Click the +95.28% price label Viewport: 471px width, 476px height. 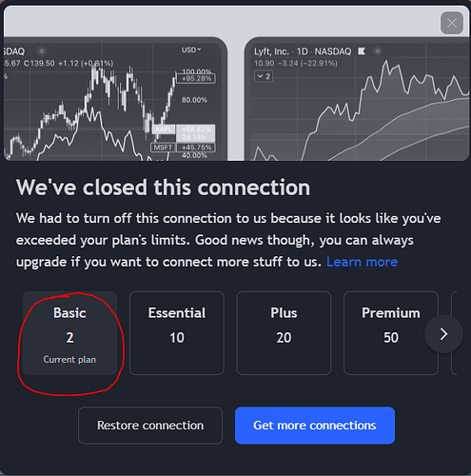[196, 78]
